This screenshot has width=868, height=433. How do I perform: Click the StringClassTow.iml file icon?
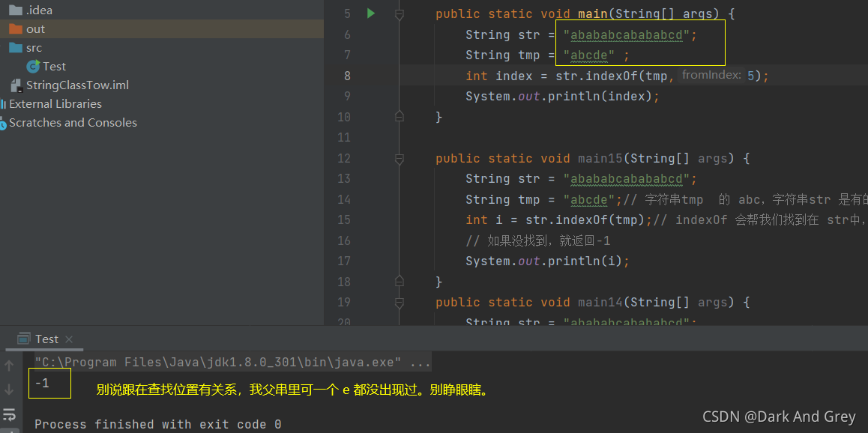click(16, 85)
